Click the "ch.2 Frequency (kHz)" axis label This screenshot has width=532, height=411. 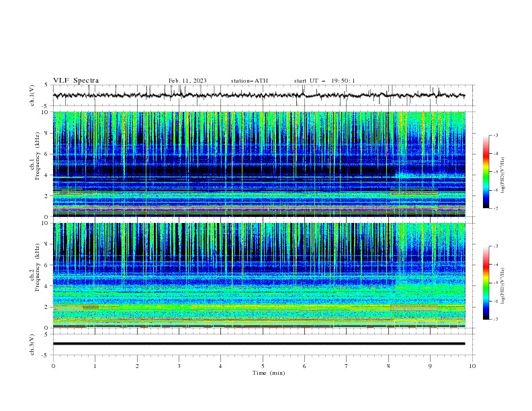pyautogui.click(x=35, y=267)
